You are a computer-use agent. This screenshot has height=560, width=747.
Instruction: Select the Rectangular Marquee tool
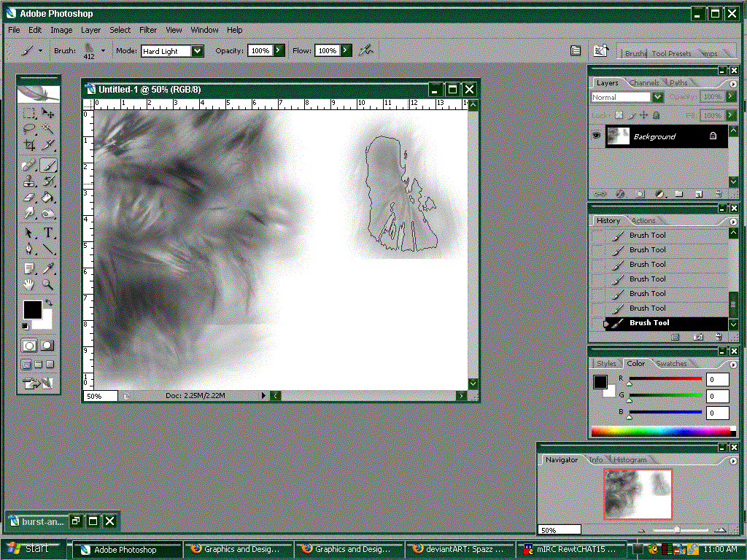coord(29,113)
